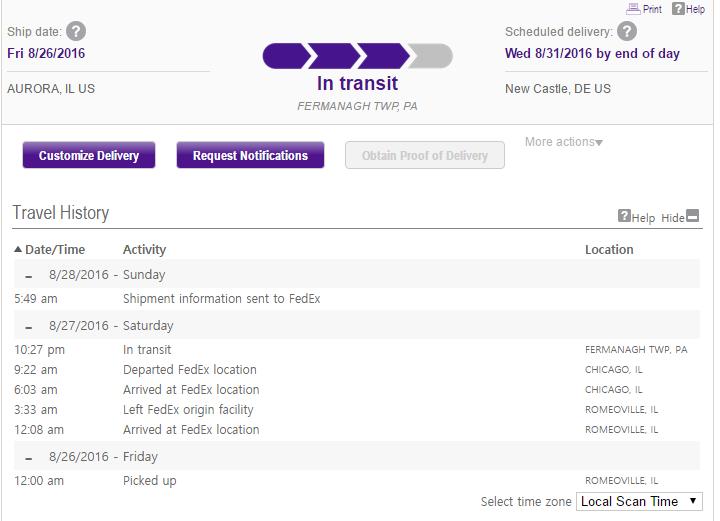Click the Obtain Proof of Delivery button
The image size is (720, 521).
(425, 155)
